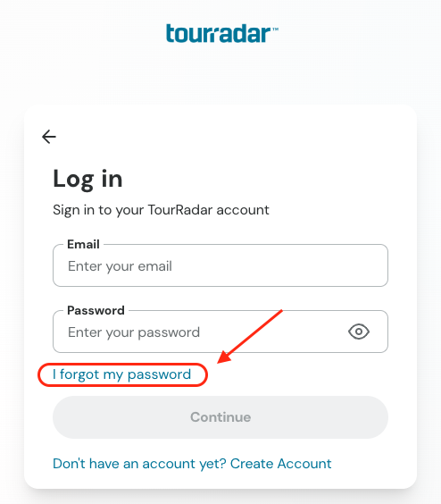441x504 pixels.
Task: Click the "Enter your password" placeholder text
Action: point(134,332)
